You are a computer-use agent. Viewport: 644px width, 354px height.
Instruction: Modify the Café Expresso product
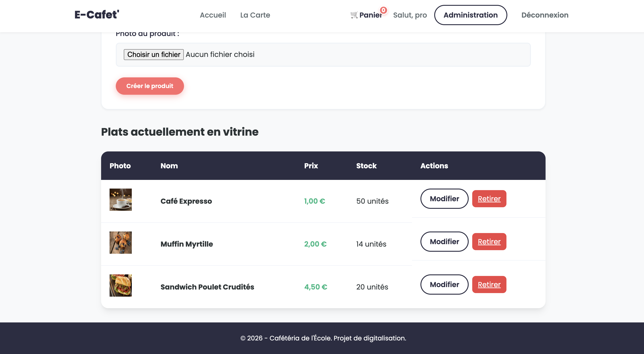click(x=444, y=199)
